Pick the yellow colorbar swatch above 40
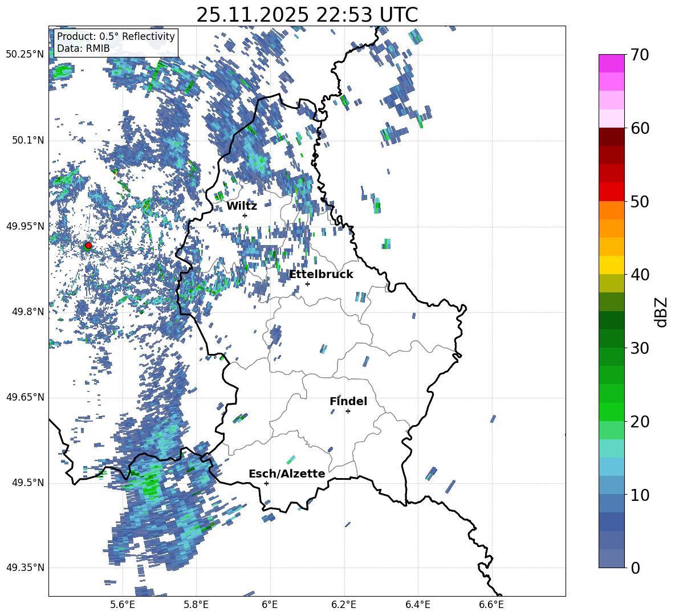The height and width of the screenshot is (616, 675). tap(611, 266)
